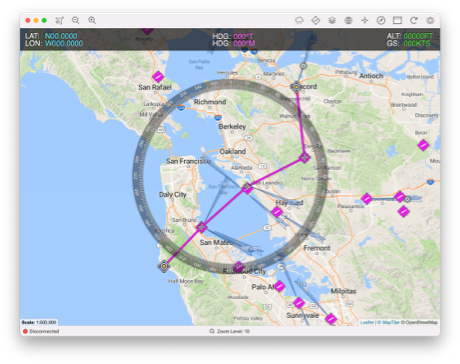Click the airport marker at Redwood City
Screen dimensions: 460x364
(239, 267)
